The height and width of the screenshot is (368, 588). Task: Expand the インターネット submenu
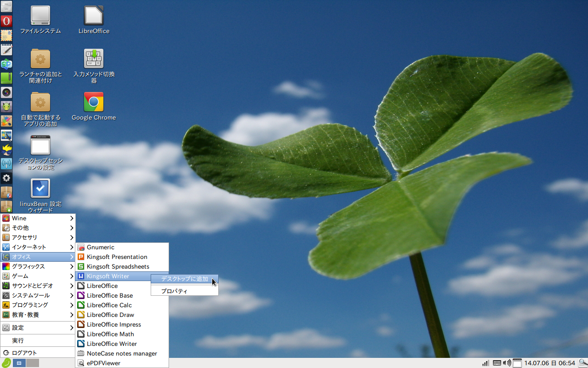(x=38, y=247)
